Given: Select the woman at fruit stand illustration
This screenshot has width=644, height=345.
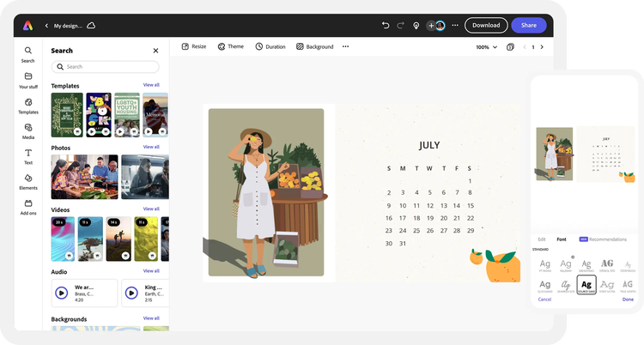Looking at the screenshot, I should (266, 192).
